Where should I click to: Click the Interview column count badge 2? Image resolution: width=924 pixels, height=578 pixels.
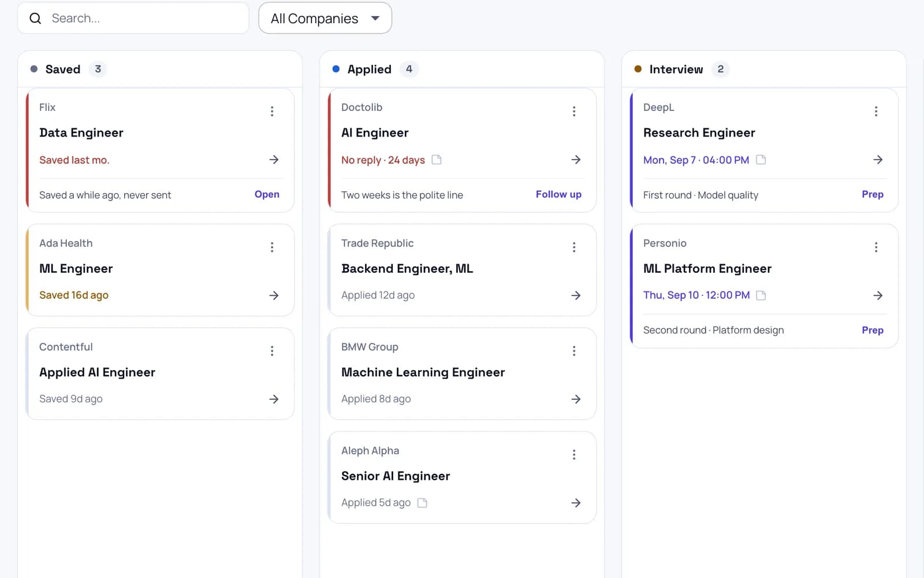pos(720,69)
